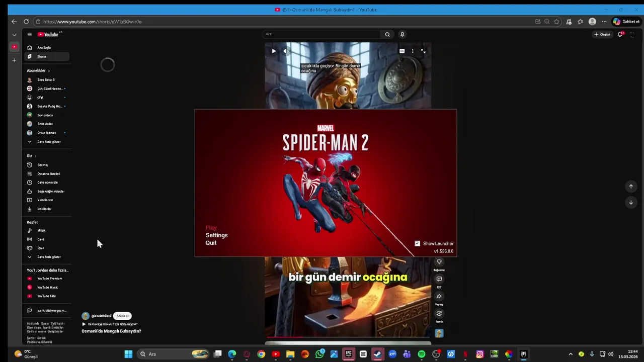The image size is (644, 362).
Task: Open YouTube notifications bell
Action: click(620, 34)
